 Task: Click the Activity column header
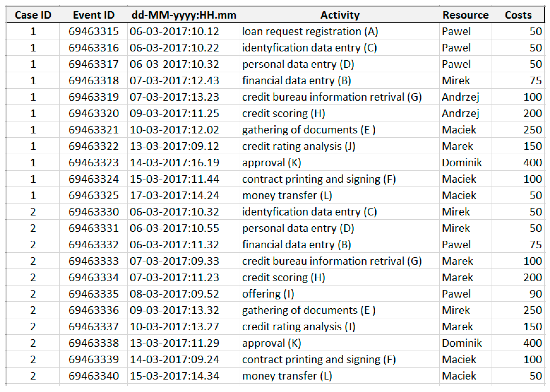[340, 15]
